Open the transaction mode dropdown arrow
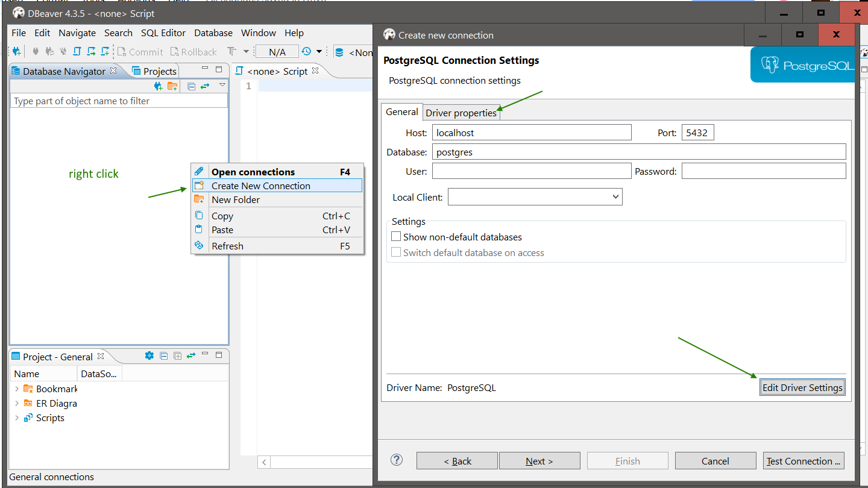The height and width of the screenshot is (488, 868). click(246, 52)
